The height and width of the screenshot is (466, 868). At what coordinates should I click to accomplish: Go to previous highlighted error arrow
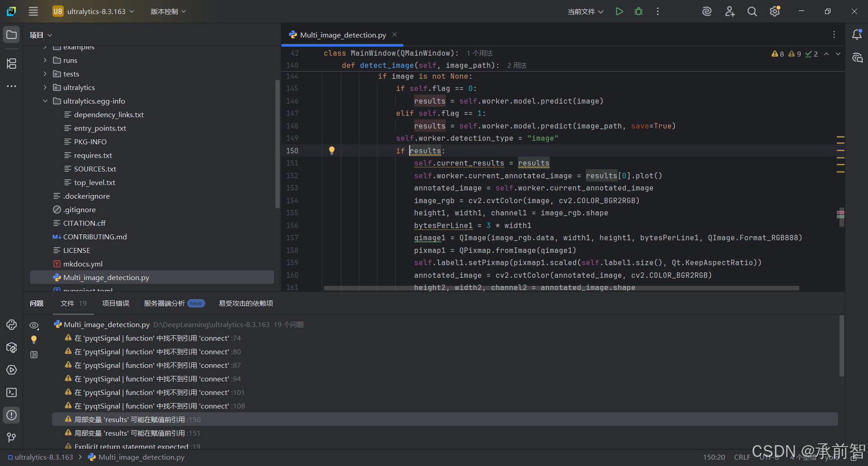pos(826,54)
